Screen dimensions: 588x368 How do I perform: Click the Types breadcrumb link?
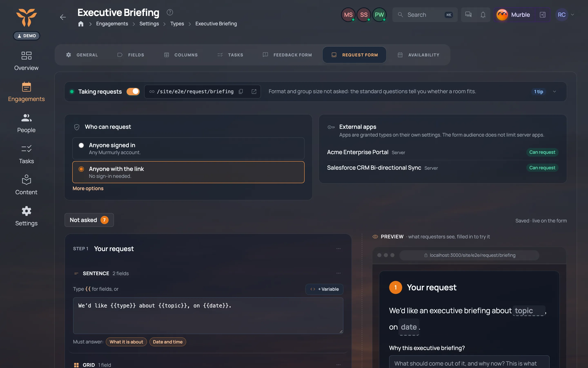tap(177, 24)
